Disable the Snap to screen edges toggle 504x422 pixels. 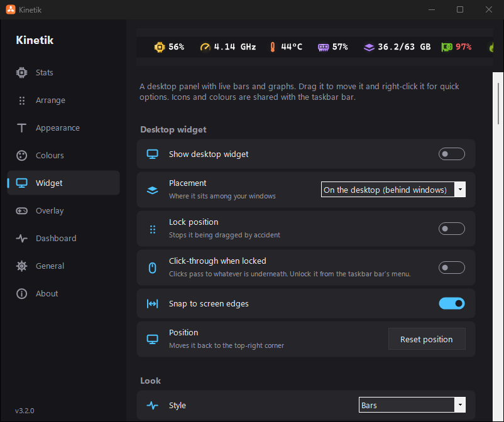tap(452, 303)
